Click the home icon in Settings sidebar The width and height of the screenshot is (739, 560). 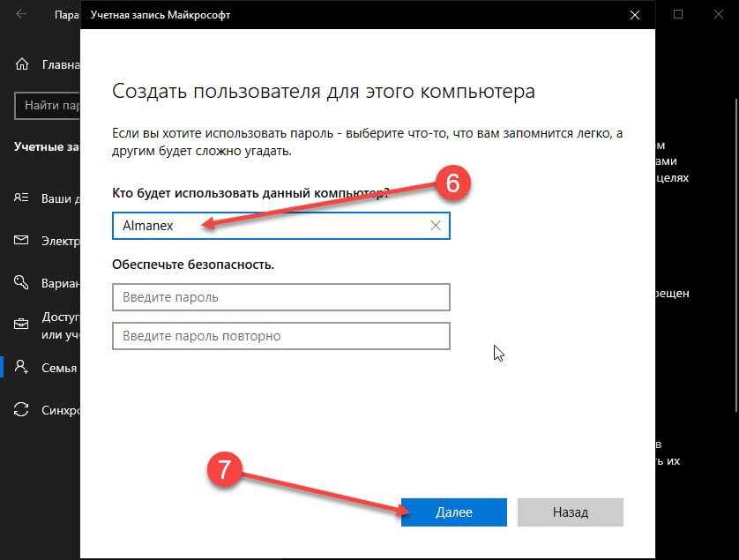pyautogui.click(x=22, y=63)
